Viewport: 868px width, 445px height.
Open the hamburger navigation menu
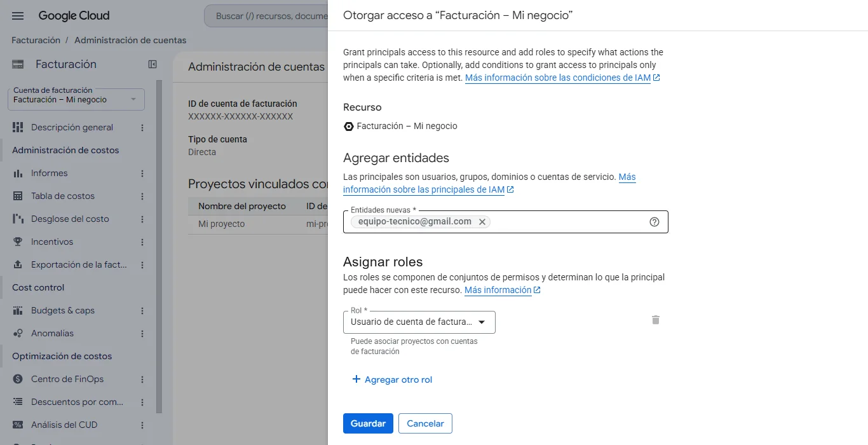click(18, 16)
